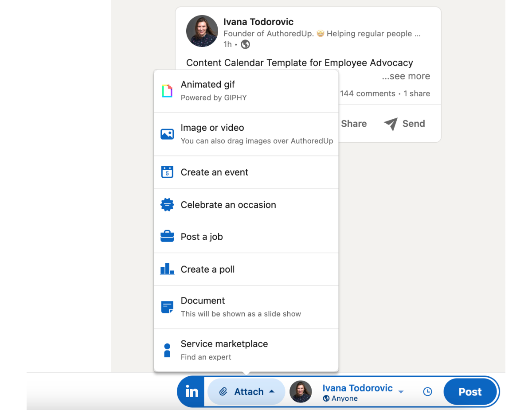Open the 1 share link
This screenshot has height=410, width=532.
(x=417, y=94)
